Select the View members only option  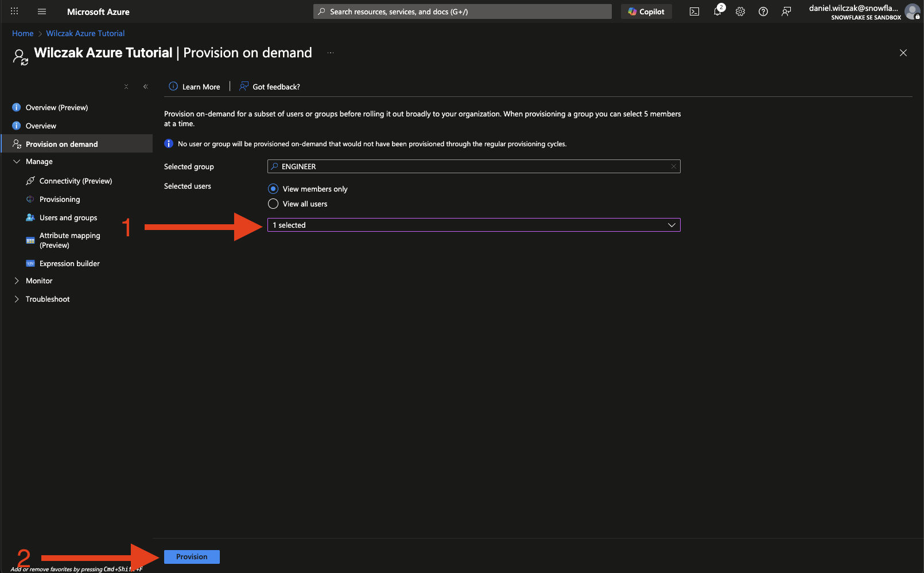coord(273,189)
